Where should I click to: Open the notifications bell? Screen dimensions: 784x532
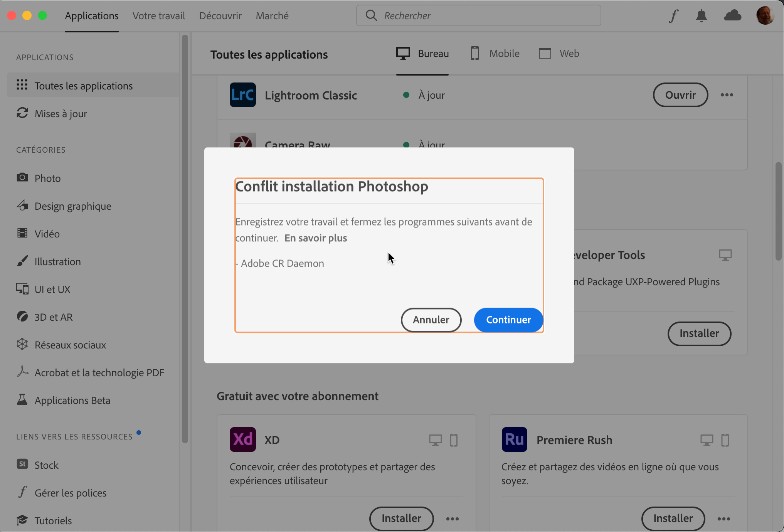coord(701,16)
